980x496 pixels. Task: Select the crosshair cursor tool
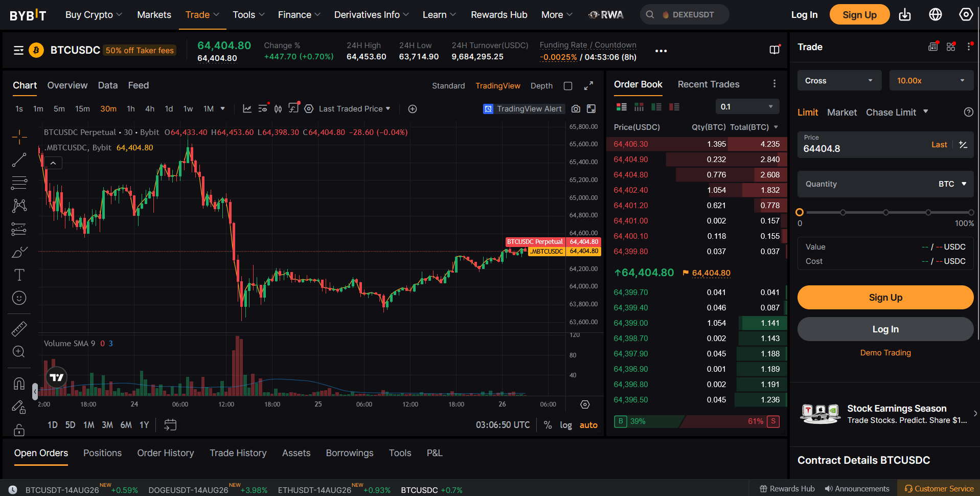coord(19,137)
